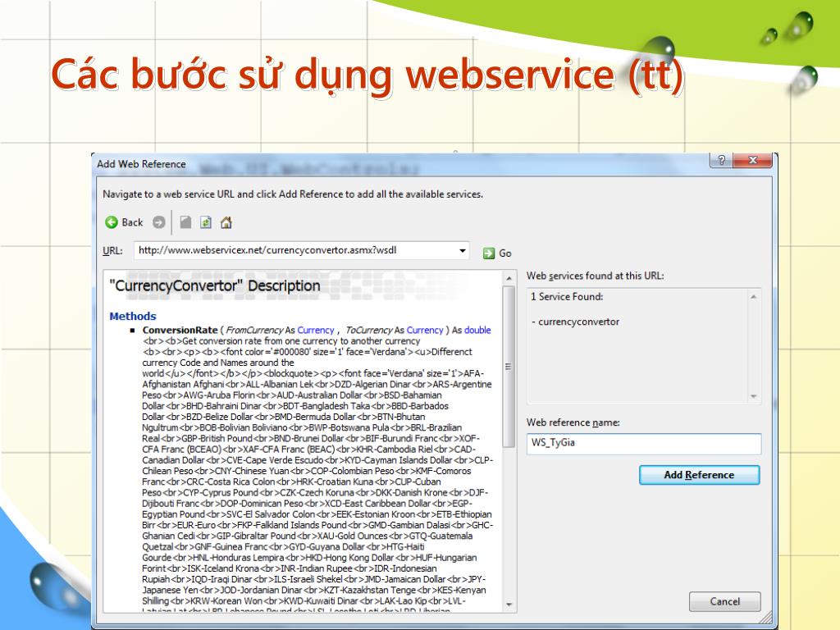Click the 'Web reference name:' label
The image size is (840, 630).
[x=573, y=422]
